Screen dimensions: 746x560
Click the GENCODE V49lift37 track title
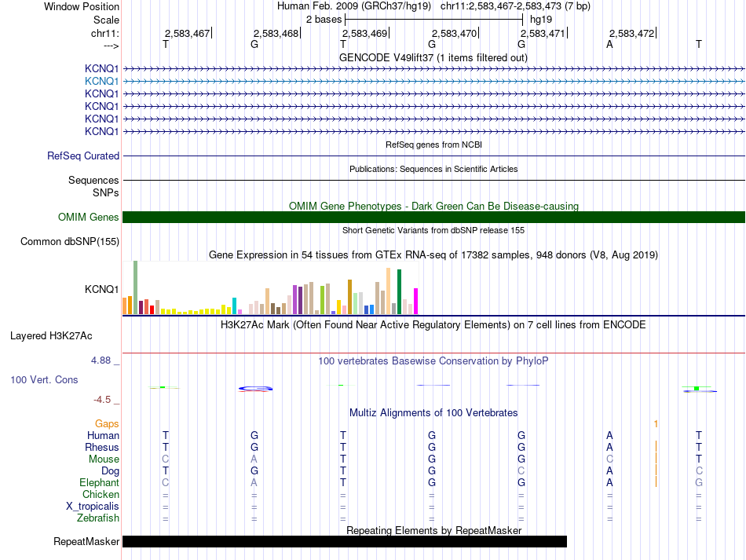click(433, 58)
